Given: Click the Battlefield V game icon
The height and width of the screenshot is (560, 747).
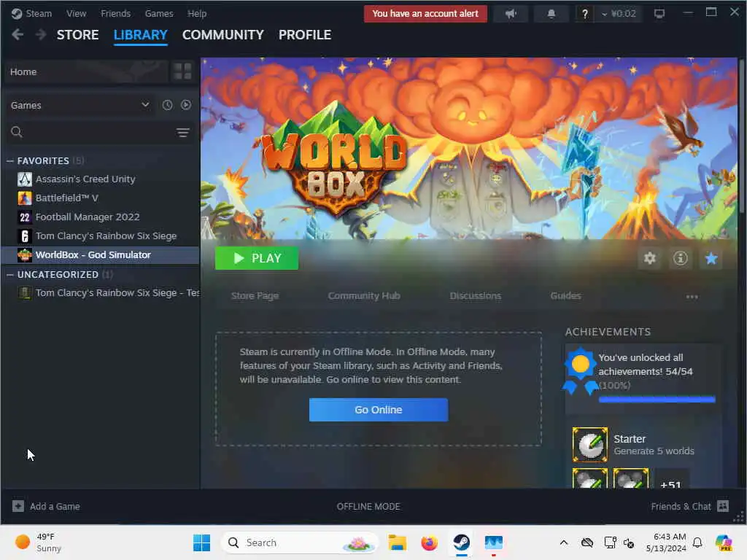Looking at the screenshot, I should (x=24, y=198).
